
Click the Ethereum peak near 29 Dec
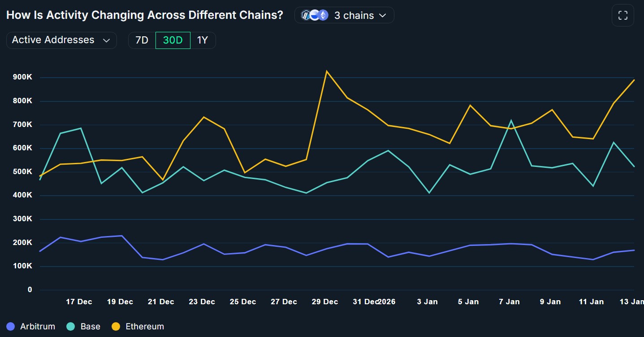point(328,71)
